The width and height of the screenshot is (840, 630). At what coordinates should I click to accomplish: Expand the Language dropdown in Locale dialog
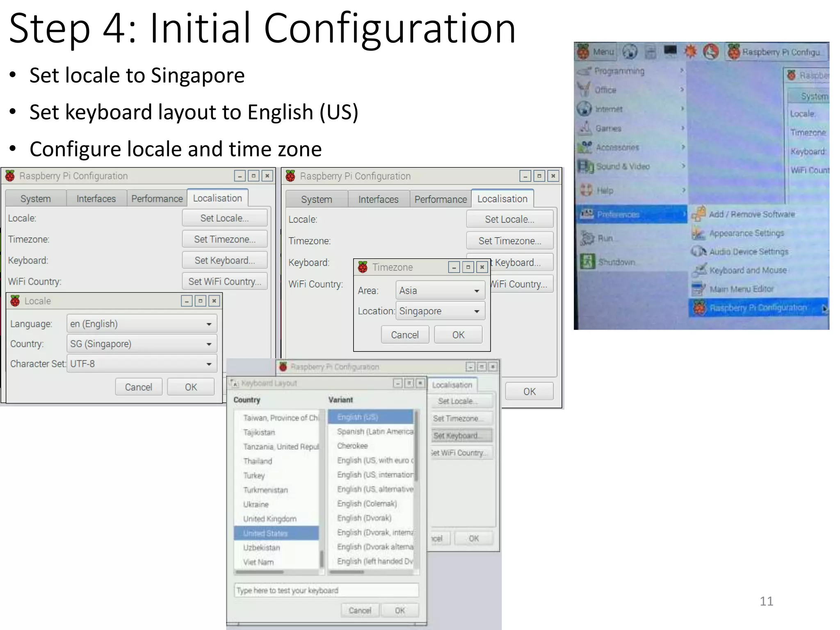(142, 324)
